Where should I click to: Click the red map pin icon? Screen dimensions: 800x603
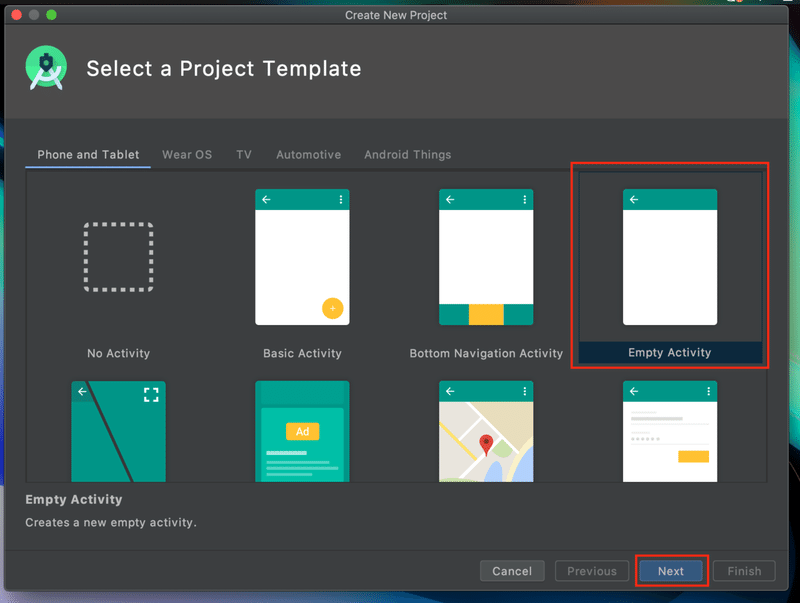click(486, 445)
